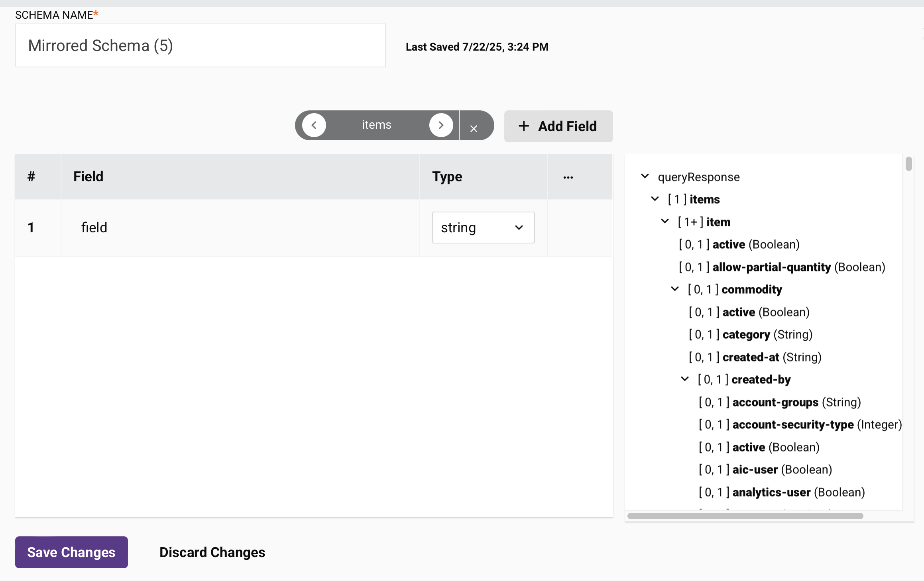924x581 pixels.
Task: Navigate to previous item using left arrow
Action: [315, 125]
